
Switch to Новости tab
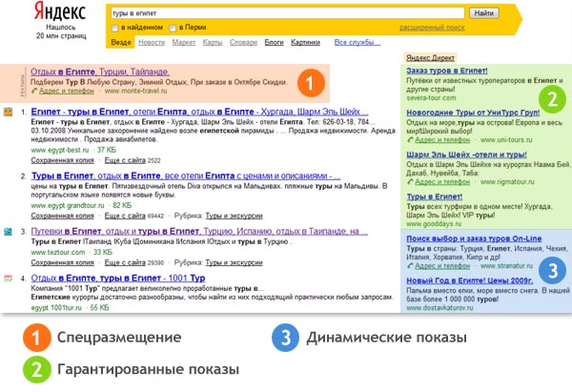pyautogui.click(x=152, y=42)
